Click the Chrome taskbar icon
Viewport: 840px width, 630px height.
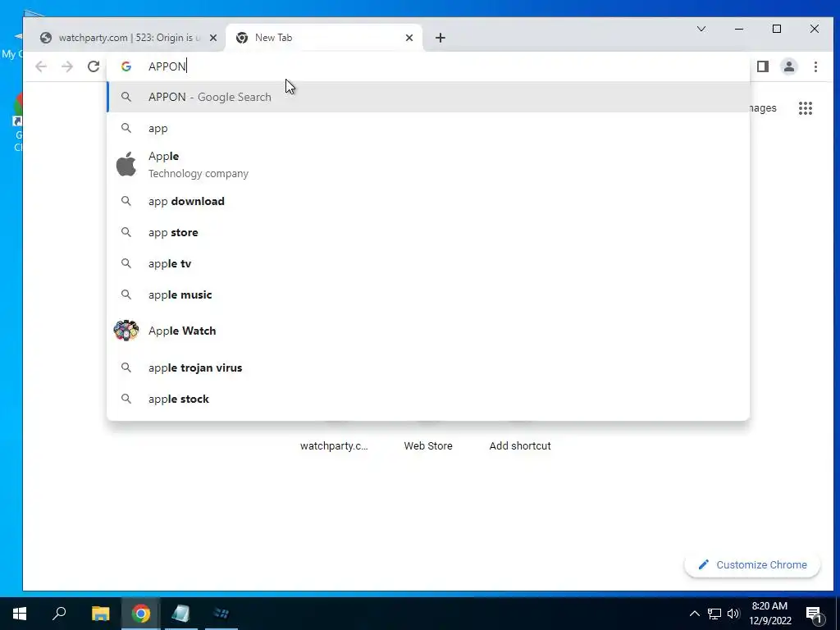pos(141,614)
